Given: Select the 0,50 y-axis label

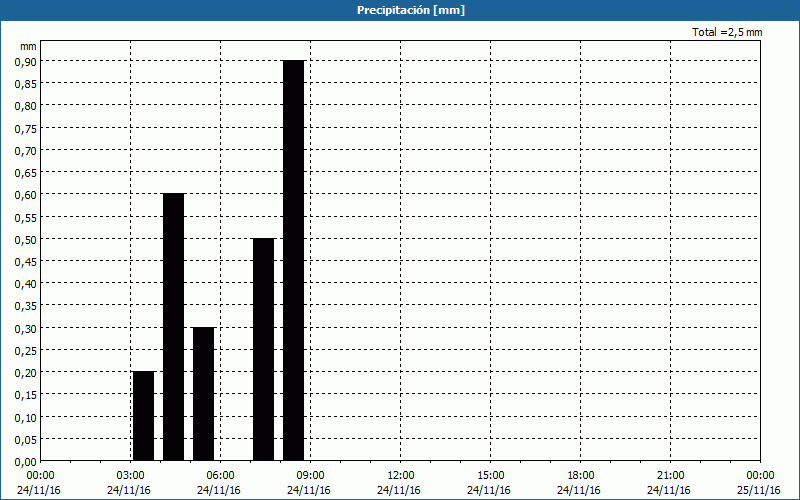Looking at the screenshot, I should tap(26, 239).
